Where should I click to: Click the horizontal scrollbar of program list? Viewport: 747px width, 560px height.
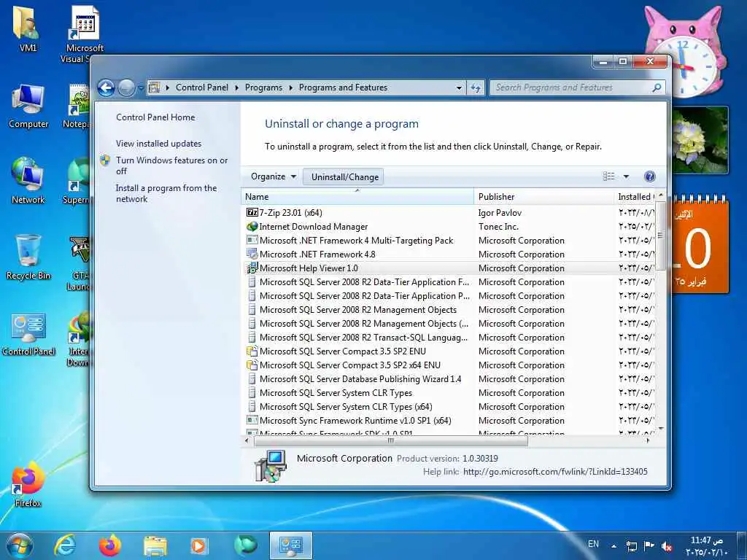391,441
